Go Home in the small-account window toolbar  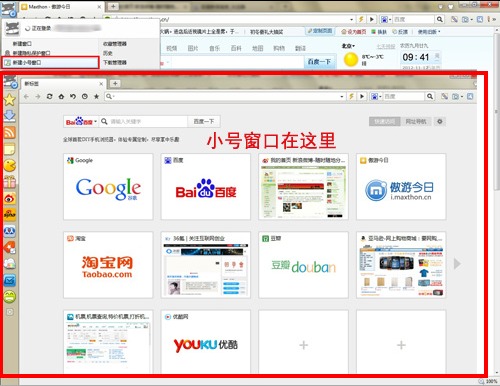click(61, 96)
